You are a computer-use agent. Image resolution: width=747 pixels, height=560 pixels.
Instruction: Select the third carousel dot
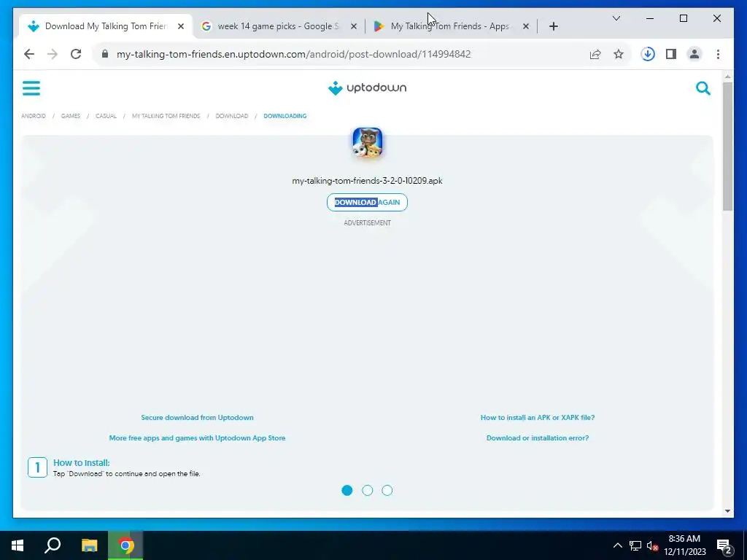tap(387, 491)
